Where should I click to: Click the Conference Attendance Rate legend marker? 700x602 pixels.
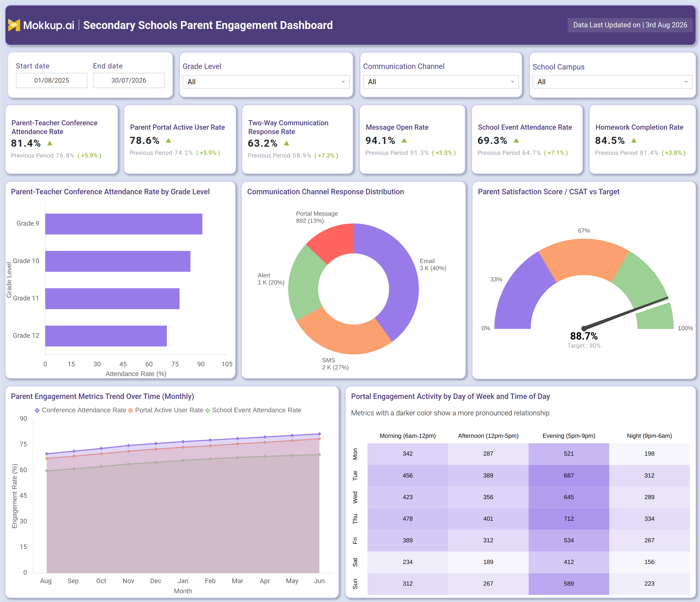[x=37, y=410]
